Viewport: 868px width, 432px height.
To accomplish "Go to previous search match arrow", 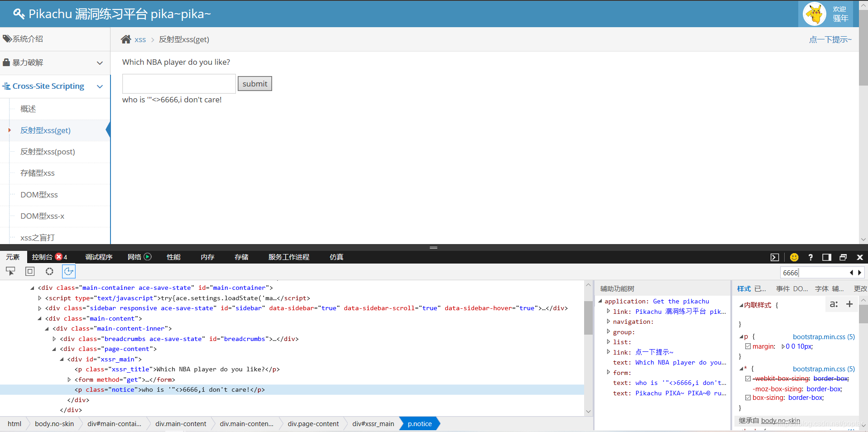I will [852, 273].
